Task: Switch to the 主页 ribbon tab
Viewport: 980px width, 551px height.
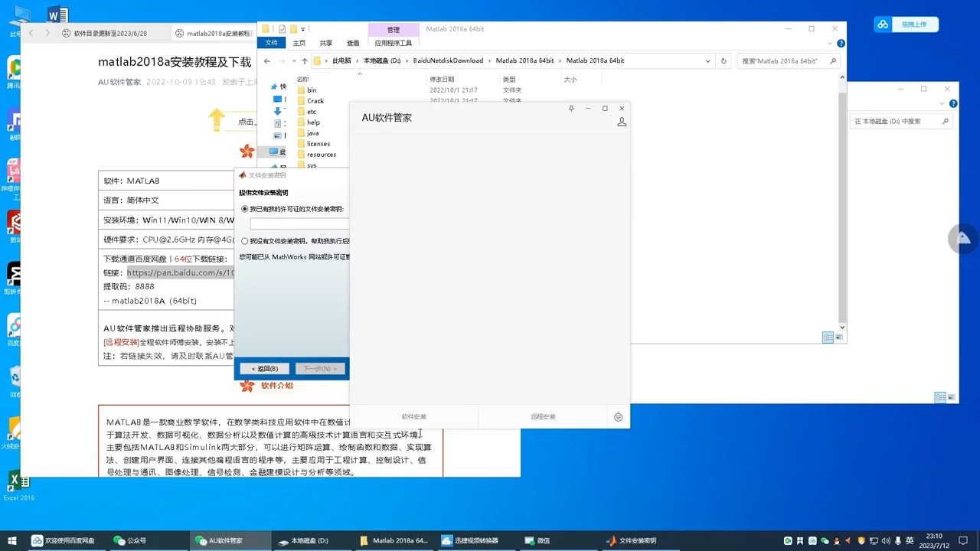Action: (299, 43)
